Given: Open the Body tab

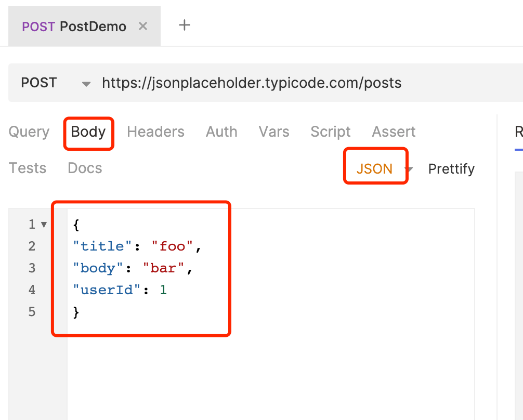Looking at the screenshot, I should click(88, 132).
